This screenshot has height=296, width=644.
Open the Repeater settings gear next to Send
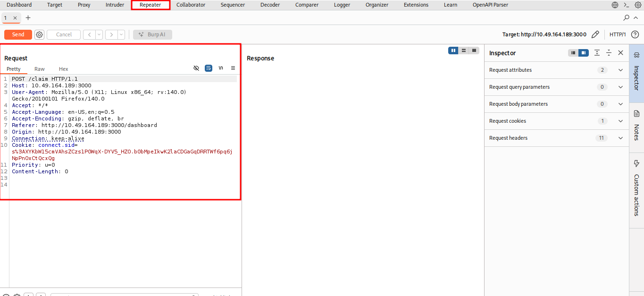tap(40, 34)
